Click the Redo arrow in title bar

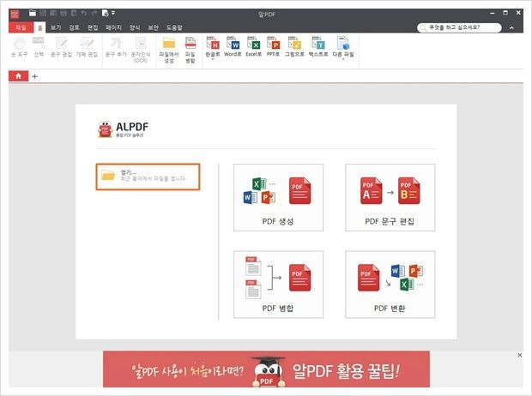tap(94, 13)
